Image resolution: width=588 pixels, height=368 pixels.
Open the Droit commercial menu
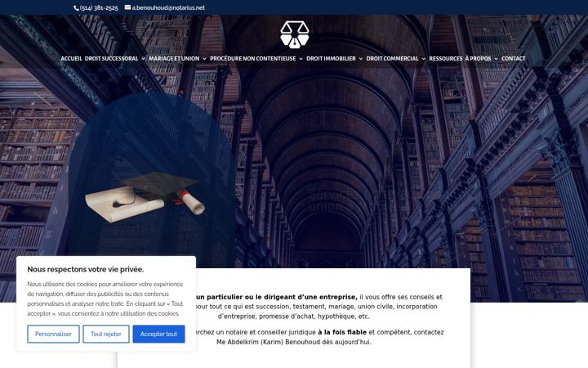tap(392, 59)
